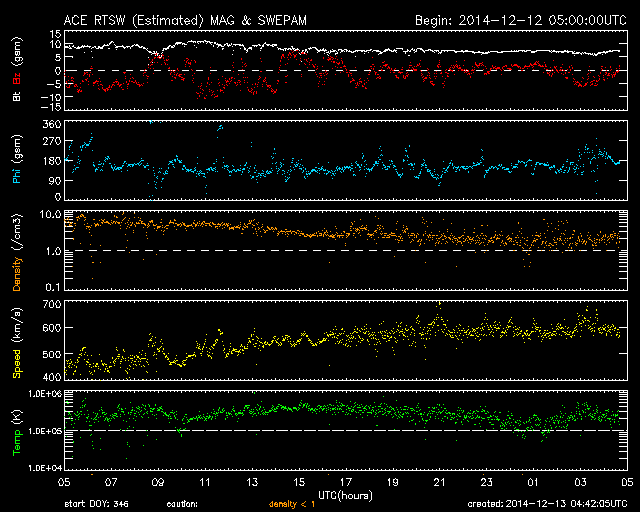Viewport: 640px width, 512px height.
Task: Click the '(km/s)' unit on the Speed axis
Action: 17,325
